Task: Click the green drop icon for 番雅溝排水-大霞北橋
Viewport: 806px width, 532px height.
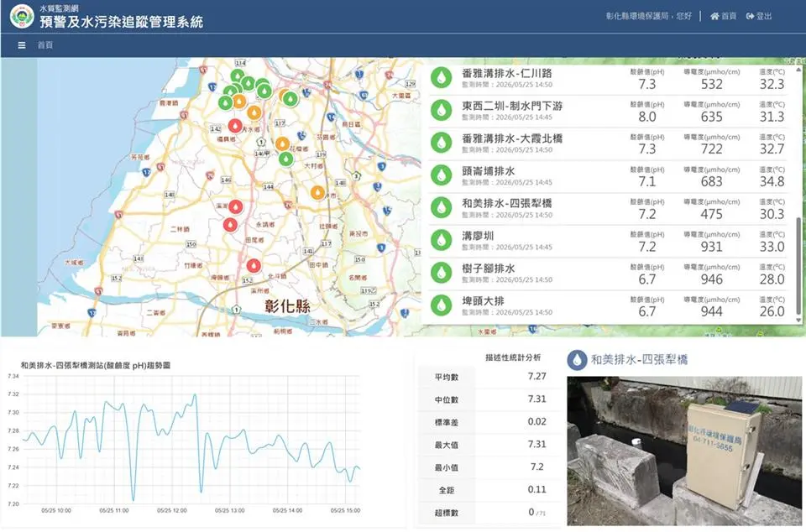Action: click(441, 143)
